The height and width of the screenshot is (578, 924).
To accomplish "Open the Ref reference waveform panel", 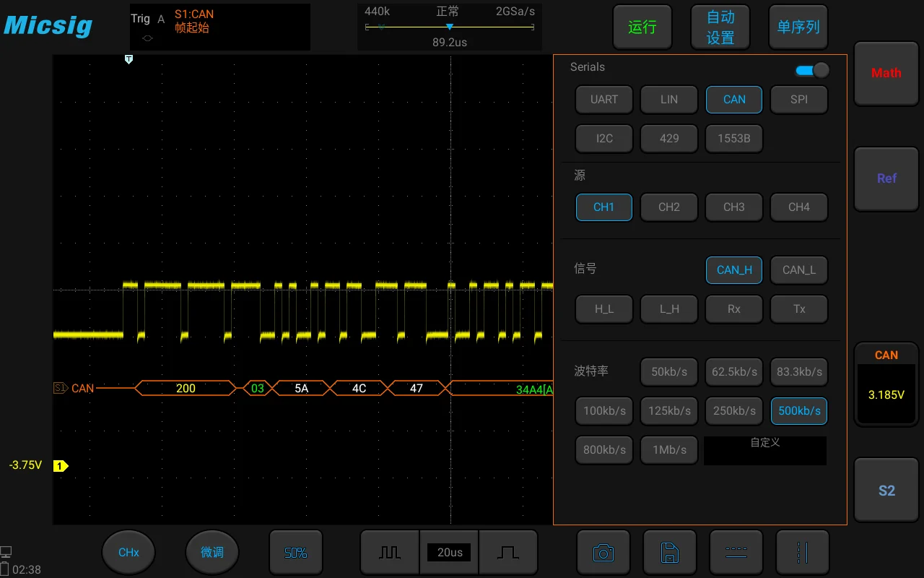I will 886,178.
